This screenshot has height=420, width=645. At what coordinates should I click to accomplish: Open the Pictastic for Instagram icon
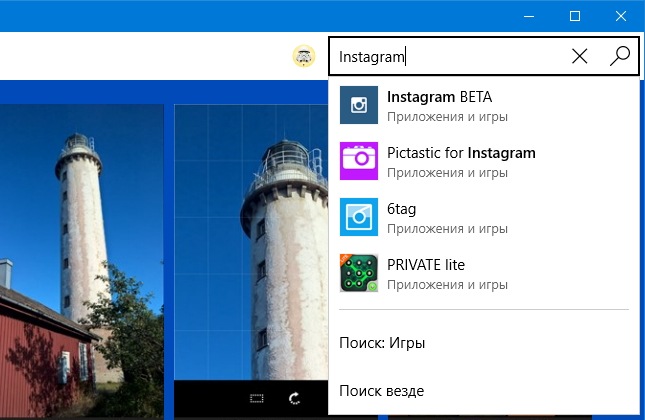(359, 161)
